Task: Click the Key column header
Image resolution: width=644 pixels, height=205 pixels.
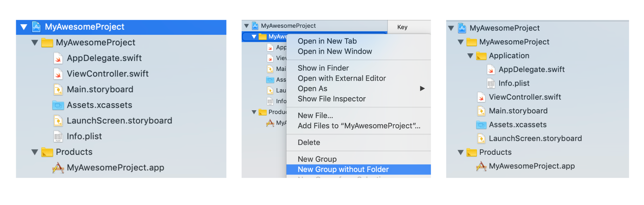Action: [403, 27]
